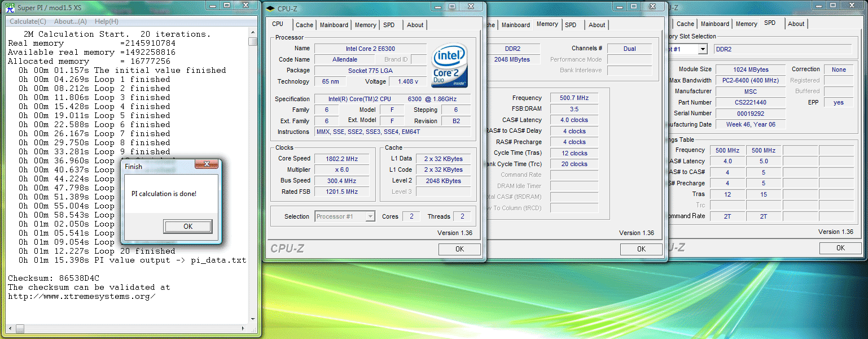Click the Bus Speed value 300.4 MHz
The width and height of the screenshot is (868, 339).
(342, 181)
